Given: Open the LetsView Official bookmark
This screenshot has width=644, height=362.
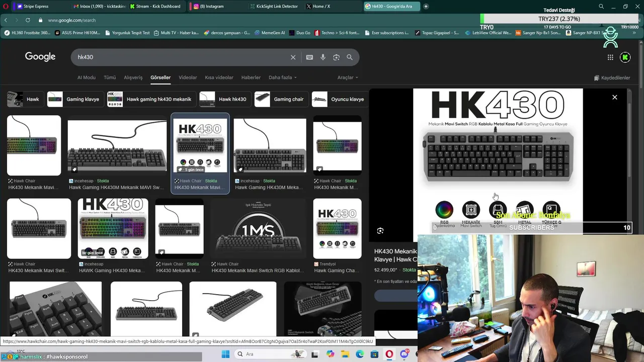Looking at the screenshot, I should click(x=488, y=33).
